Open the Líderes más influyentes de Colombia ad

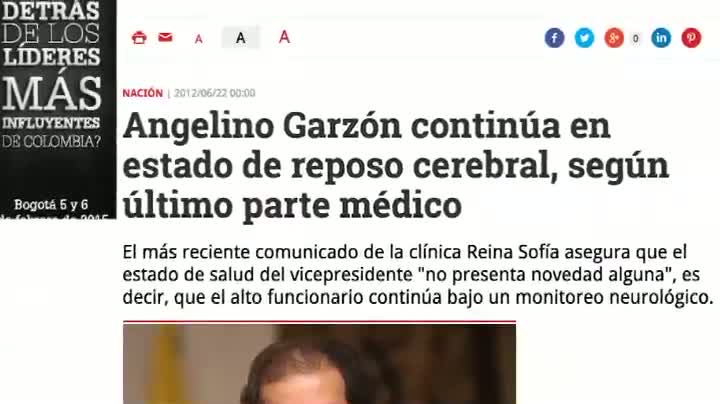(58, 109)
